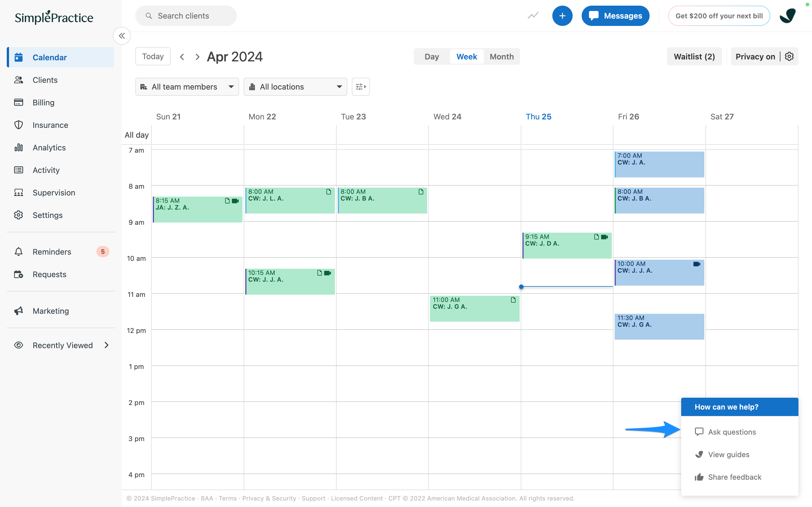Switch calendar to Month view
This screenshot has width=812, height=507.
click(501, 57)
